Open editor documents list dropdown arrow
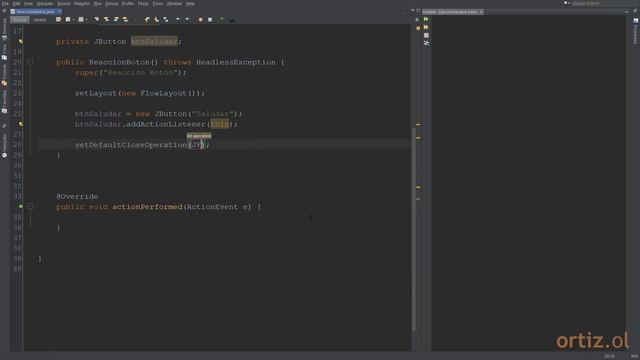This screenshot has height=360, width=640. coord(412,11)
